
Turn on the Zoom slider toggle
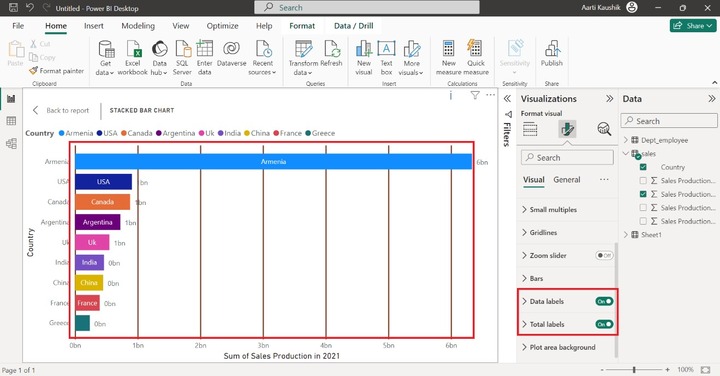coord(604,255)
